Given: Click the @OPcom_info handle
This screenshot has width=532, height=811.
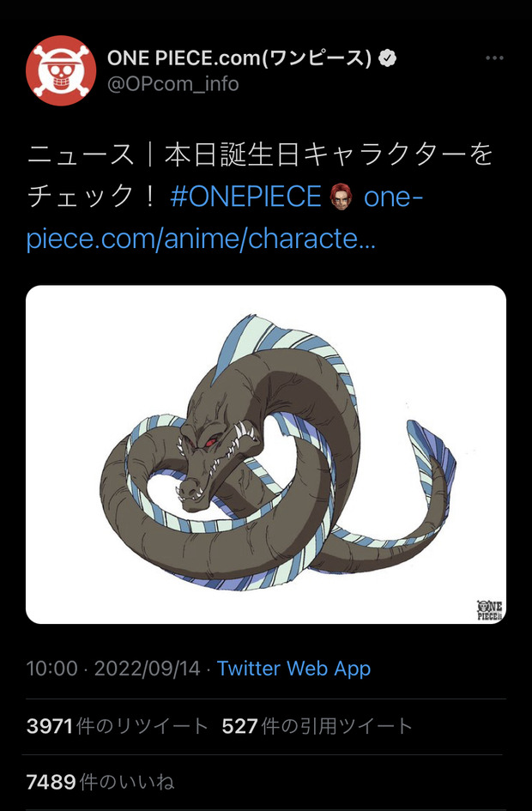Looking at the screenshot, I should pyautogui.click(x=172, y=84).
